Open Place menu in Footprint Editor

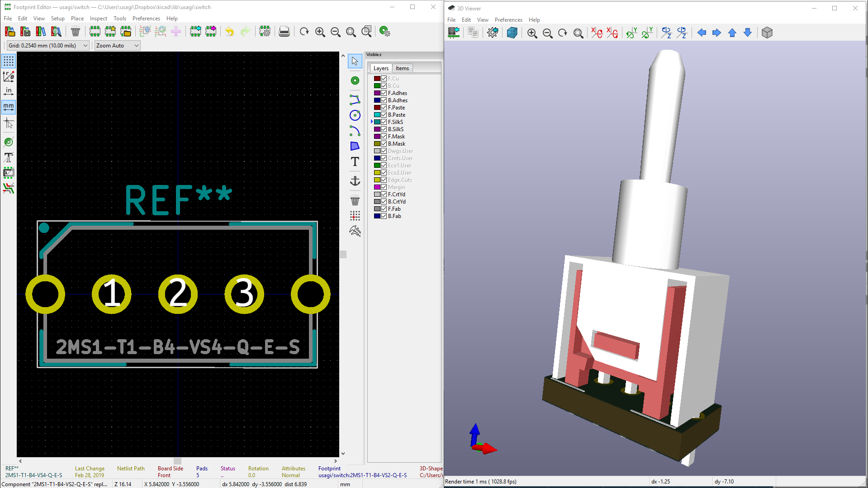click(77, 19)
